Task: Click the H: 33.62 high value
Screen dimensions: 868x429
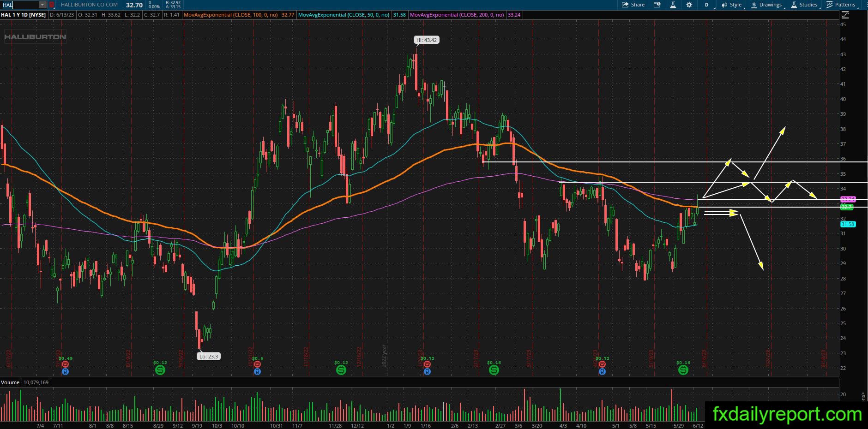Action: coord(111,15)
